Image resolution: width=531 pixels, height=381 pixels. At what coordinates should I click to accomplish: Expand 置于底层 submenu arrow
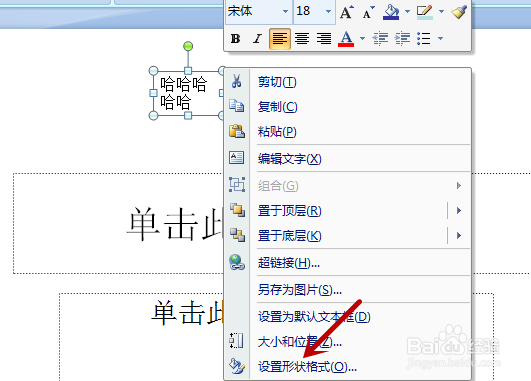pos(459,235)
